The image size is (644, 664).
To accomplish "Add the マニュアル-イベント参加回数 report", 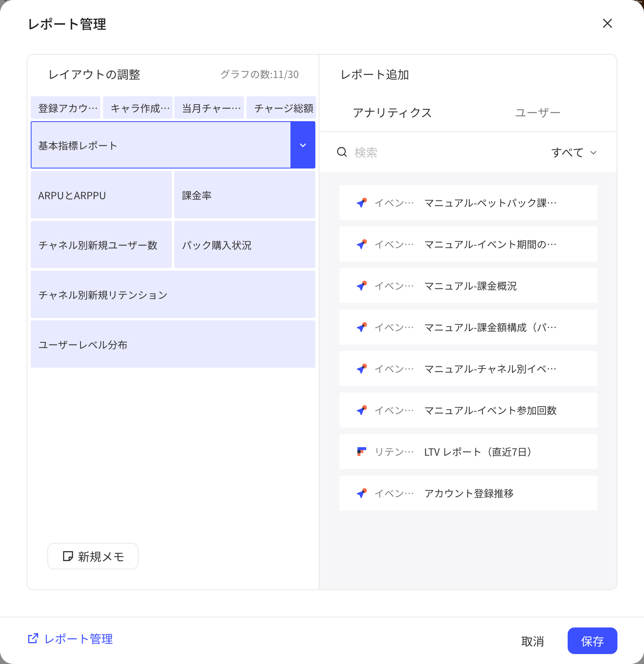I will click(x=468, y=410).
